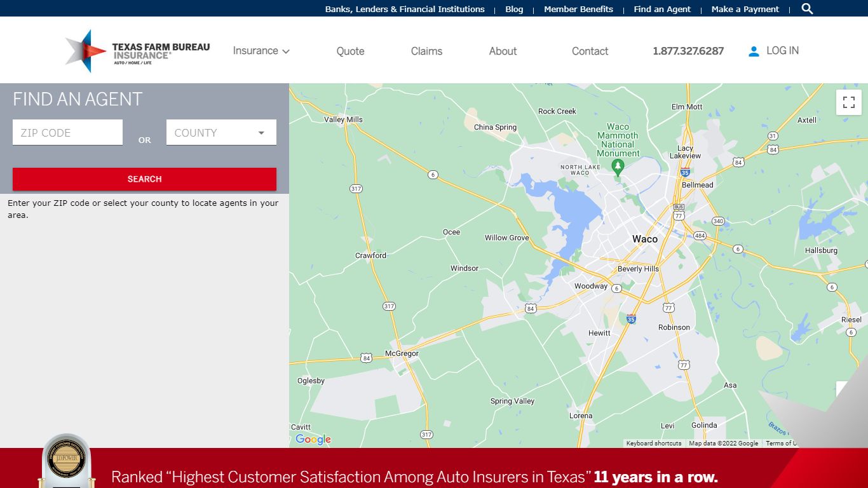The image size is (868, 488).
Task: Click the FIND AN AGENT heading
Action: point(78,99)
